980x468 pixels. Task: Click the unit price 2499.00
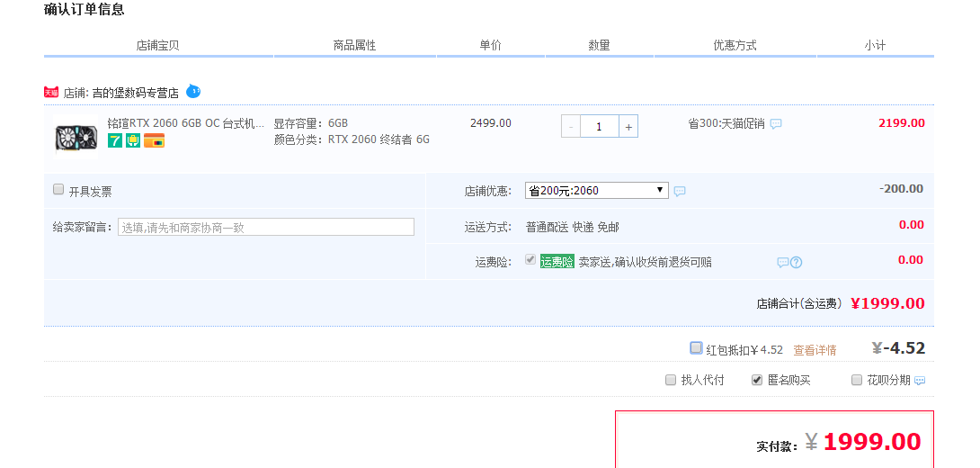(491, 123)
